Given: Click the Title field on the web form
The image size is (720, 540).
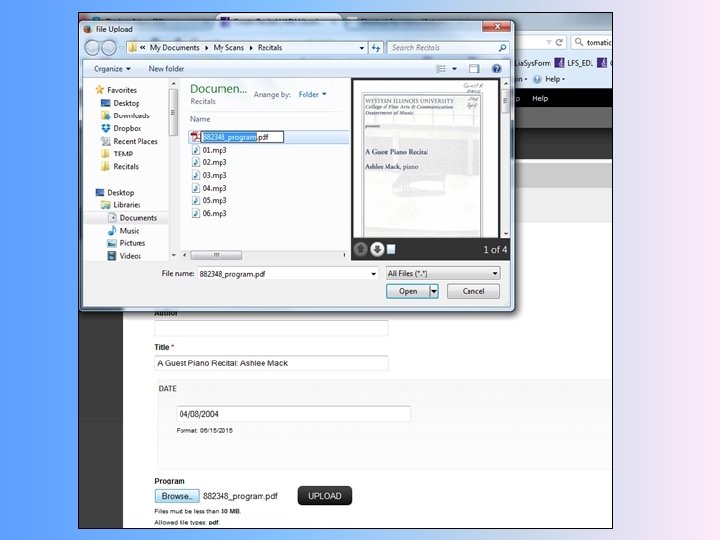Looking at the screenshot, I should [271, 363].
